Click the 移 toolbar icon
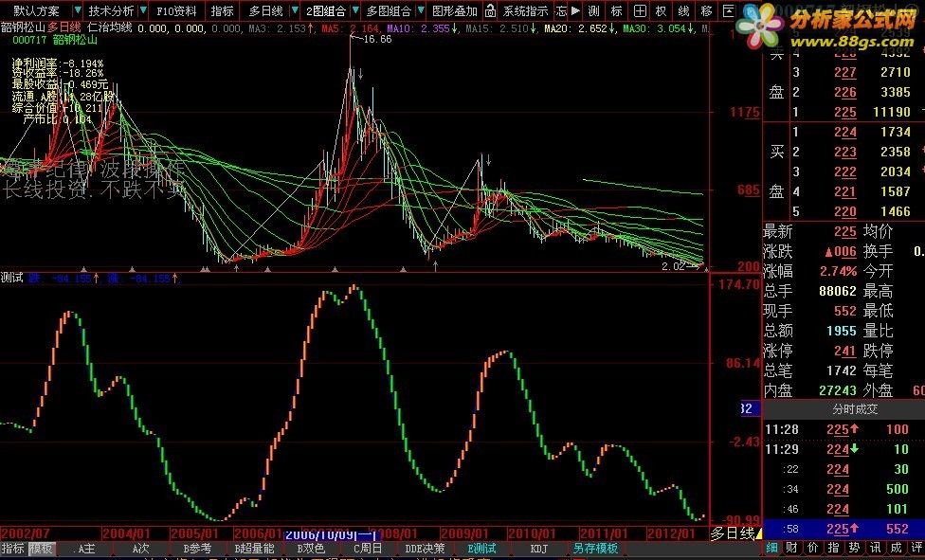The image size is (925, 560). 706,10
